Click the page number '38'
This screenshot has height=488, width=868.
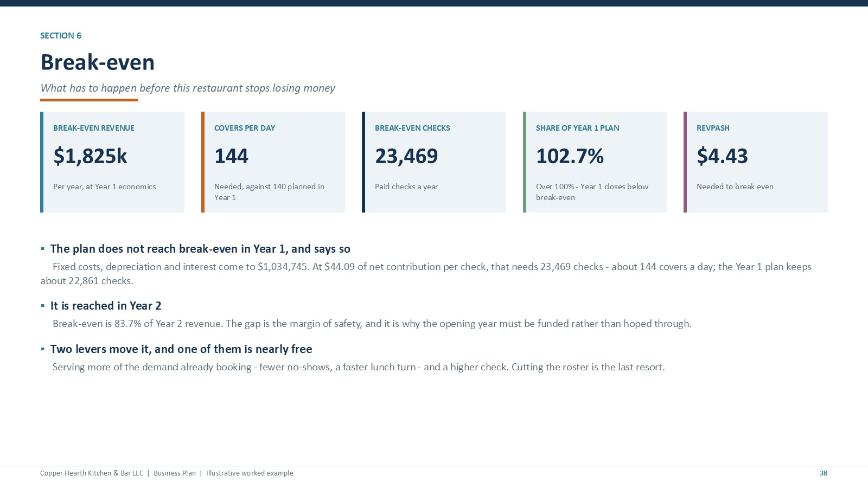point(824,473)
